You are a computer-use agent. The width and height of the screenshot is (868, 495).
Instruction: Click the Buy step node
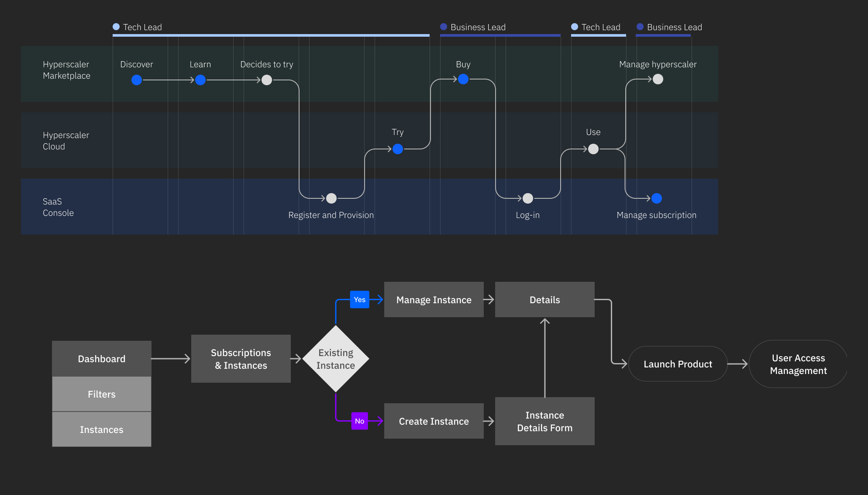point(463,79)
